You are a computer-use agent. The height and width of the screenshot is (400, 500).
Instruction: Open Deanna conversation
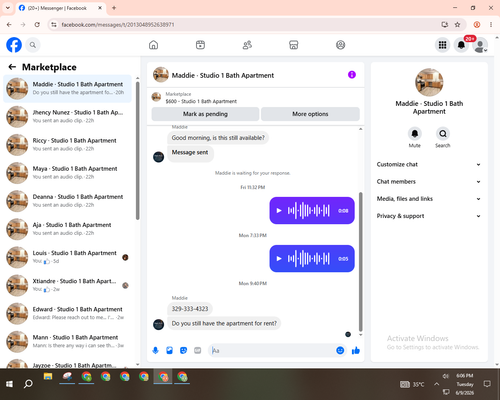pyautogui.click(x=67, y=201)
